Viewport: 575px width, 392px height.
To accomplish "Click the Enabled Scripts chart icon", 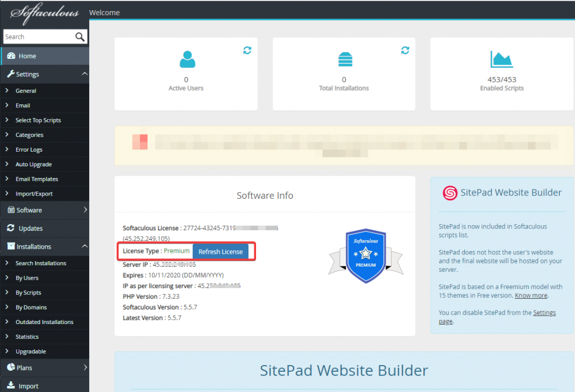I will point(501,60).
